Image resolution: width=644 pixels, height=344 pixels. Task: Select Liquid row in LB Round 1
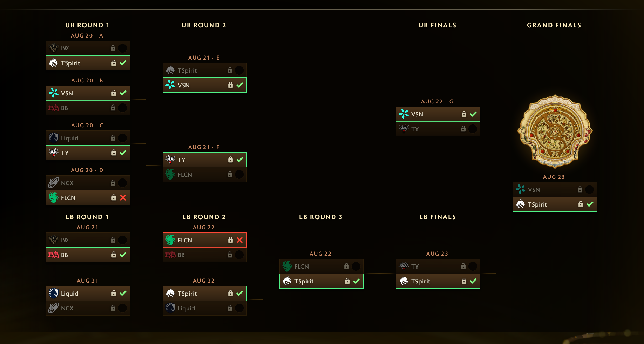(x=88, y=293)
